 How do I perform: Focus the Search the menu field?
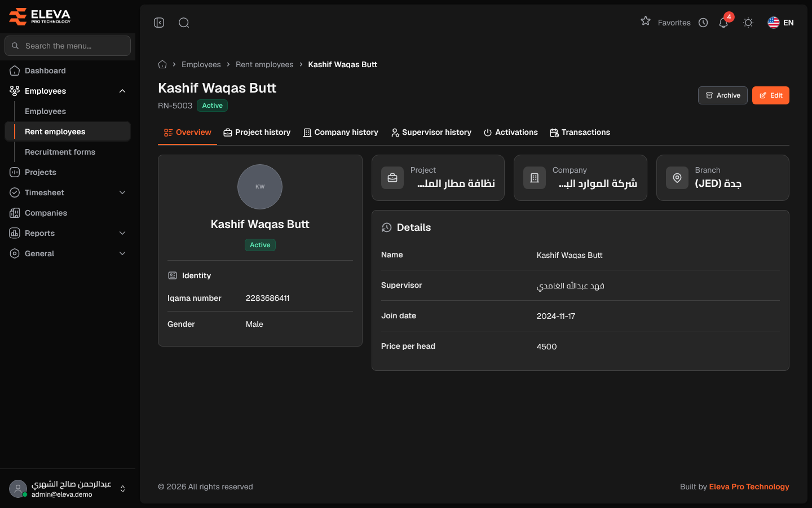click(x=68, y=46)
